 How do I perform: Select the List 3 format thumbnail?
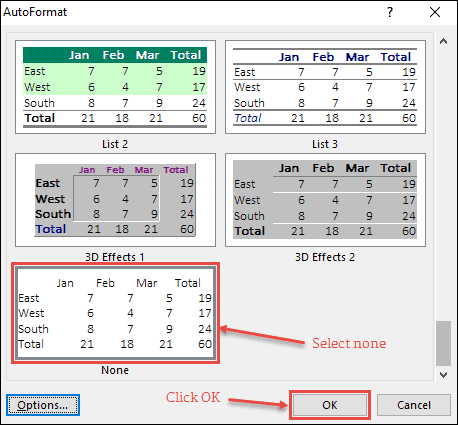(x=325, y=87)
